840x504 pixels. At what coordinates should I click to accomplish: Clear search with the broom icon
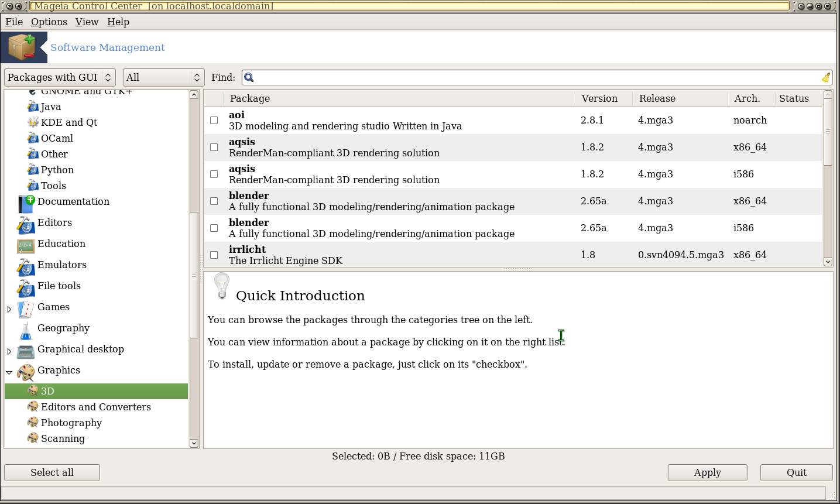click(826, 77)
